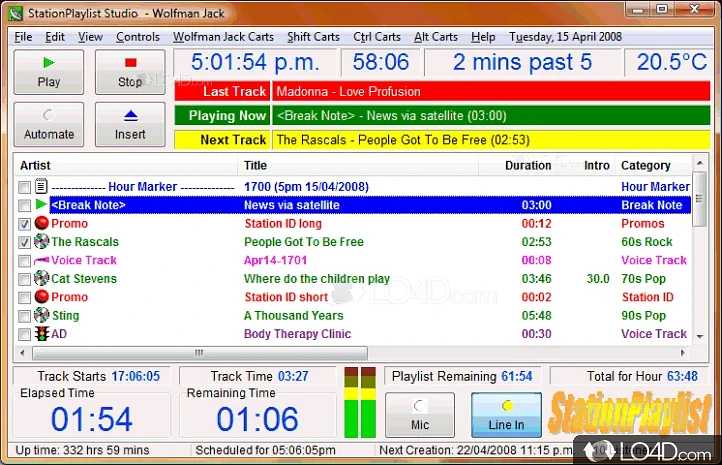Click the disc icon next to Cat Stevens
The image size is (722, 465).
(41, 278)
